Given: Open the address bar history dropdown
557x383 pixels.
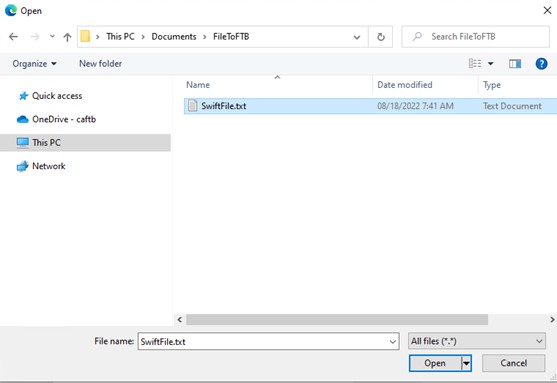Looking at the screenshot, I should (357, 37).
